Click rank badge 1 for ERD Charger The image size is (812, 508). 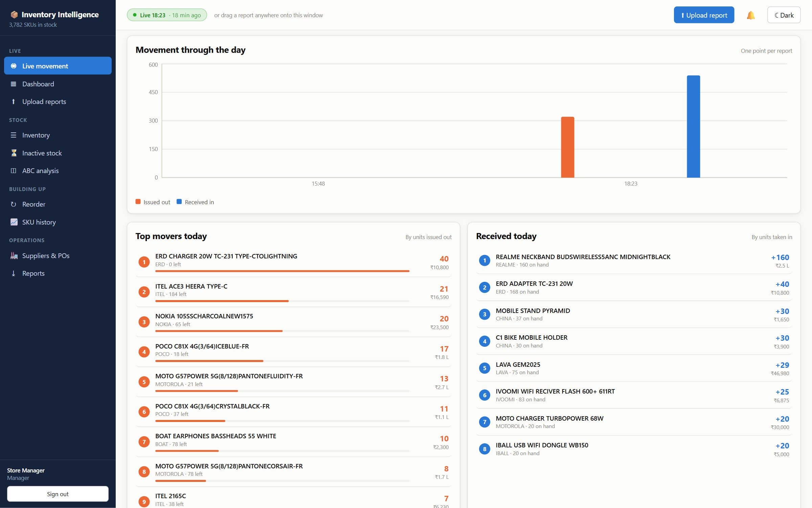click(x=144, y=262)
